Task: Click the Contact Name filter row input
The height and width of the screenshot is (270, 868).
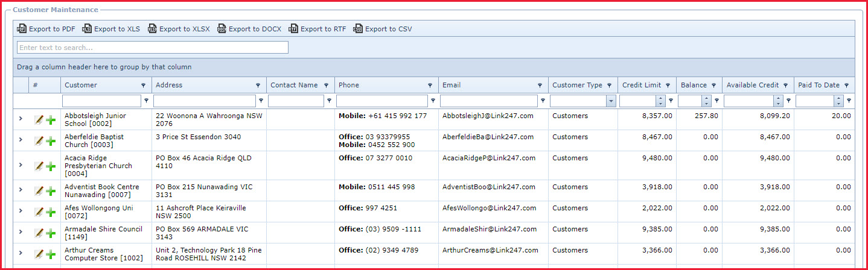Action: [295, 101]
